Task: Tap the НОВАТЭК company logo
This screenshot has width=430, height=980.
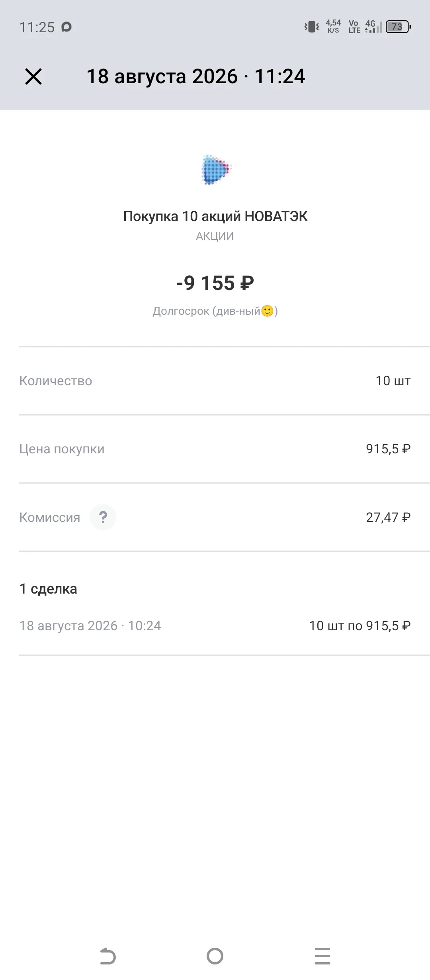Action: 215,170
